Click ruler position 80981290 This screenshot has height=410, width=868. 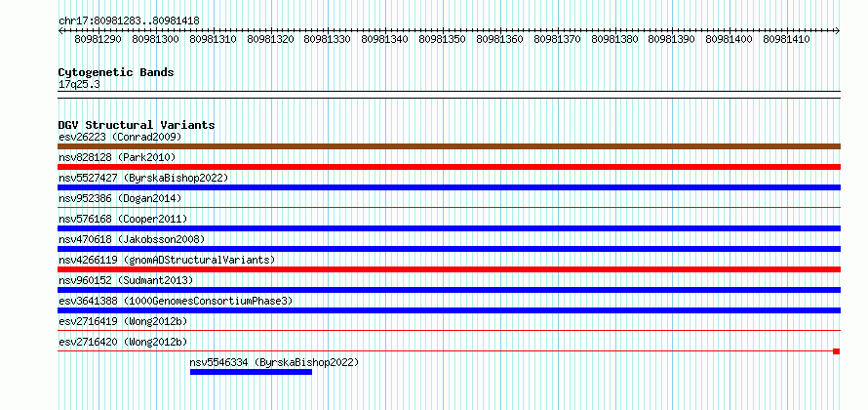[98, 39]
